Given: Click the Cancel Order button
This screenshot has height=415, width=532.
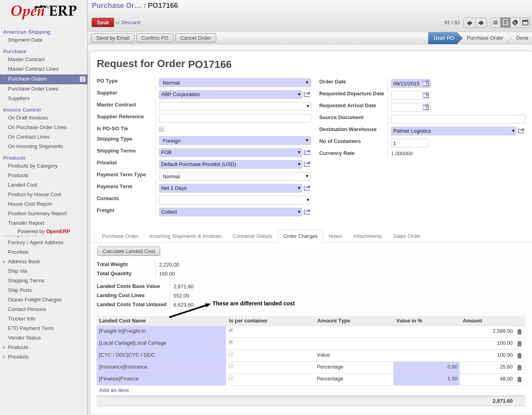Looking at the screenshot, I should 195,38.
